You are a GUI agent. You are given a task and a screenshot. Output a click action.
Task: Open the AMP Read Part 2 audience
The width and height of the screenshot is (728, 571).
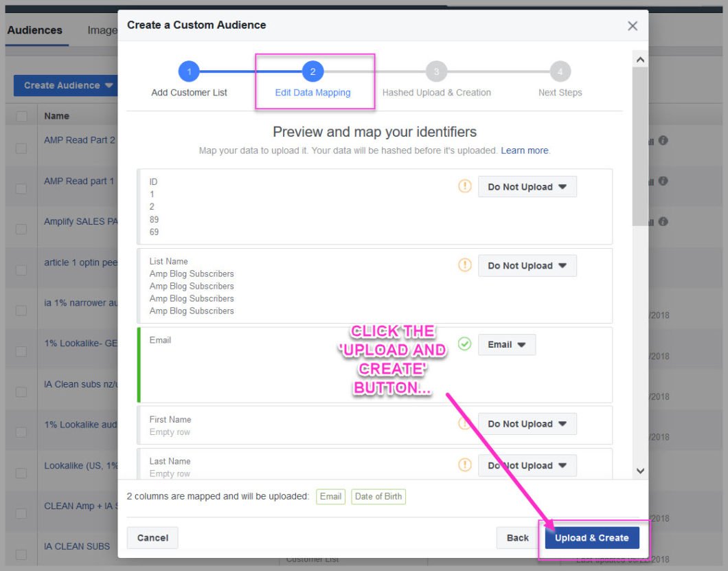(80, 140)
